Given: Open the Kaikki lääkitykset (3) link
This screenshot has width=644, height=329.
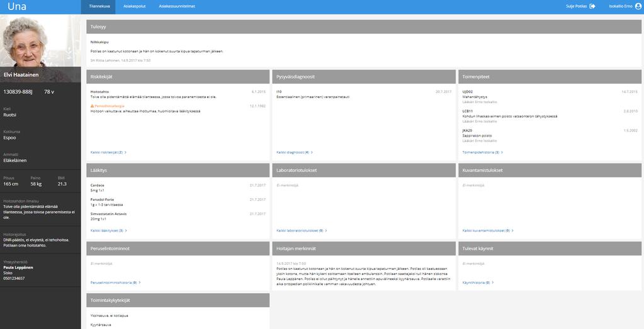Looking at the screenshot, I should pyautogui.click(x=109, y=230).
